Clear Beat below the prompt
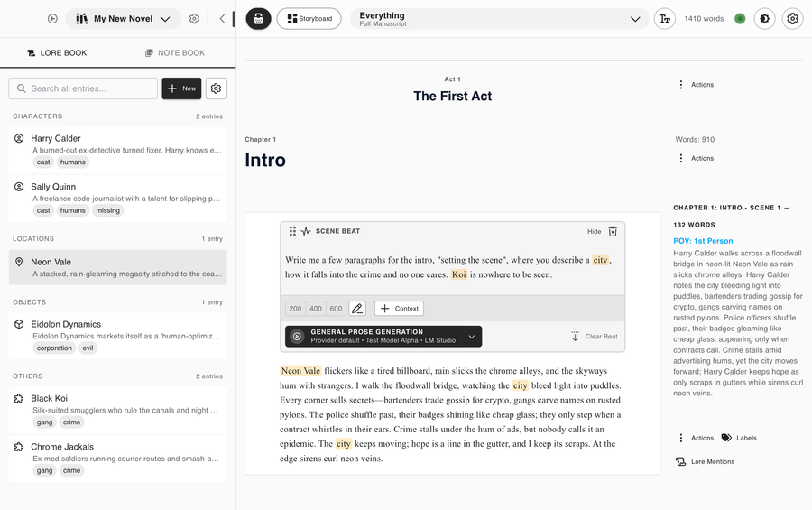Viewport: 812px width, 510px height. [x=595, y=337]
